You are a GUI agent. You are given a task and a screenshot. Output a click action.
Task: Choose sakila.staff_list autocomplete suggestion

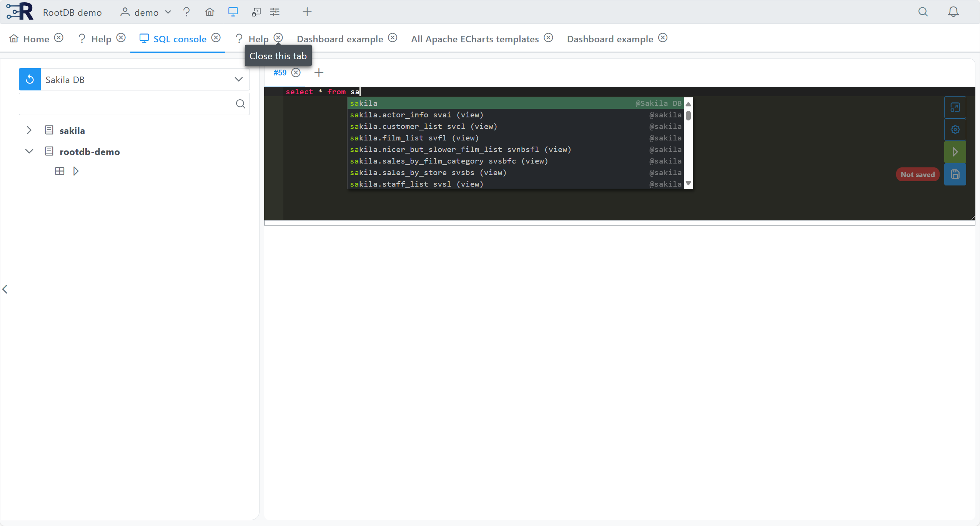516,184
